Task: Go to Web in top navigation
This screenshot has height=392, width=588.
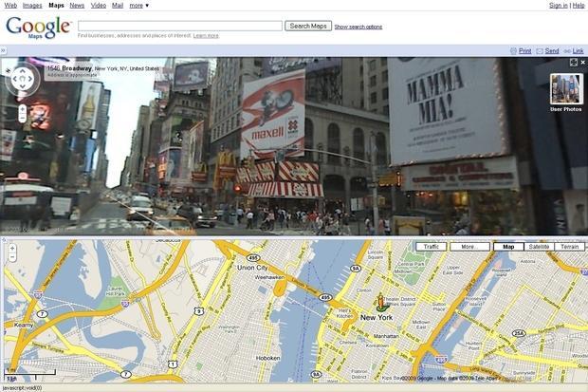Action: (x=10, y=6)
